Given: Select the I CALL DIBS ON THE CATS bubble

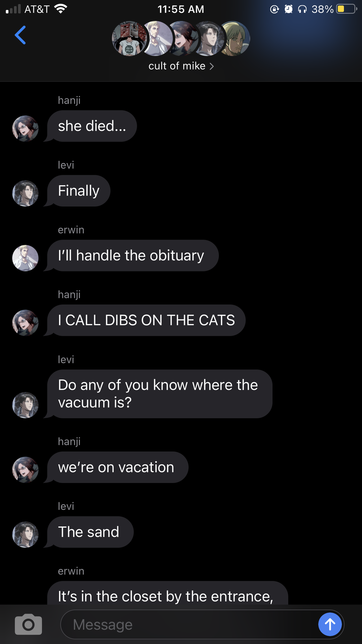Looking at the screenshot, I should (146, 320).
